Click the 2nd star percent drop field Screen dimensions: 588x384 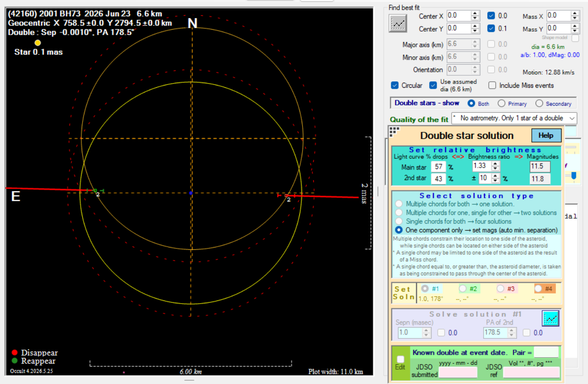(438, 178)
